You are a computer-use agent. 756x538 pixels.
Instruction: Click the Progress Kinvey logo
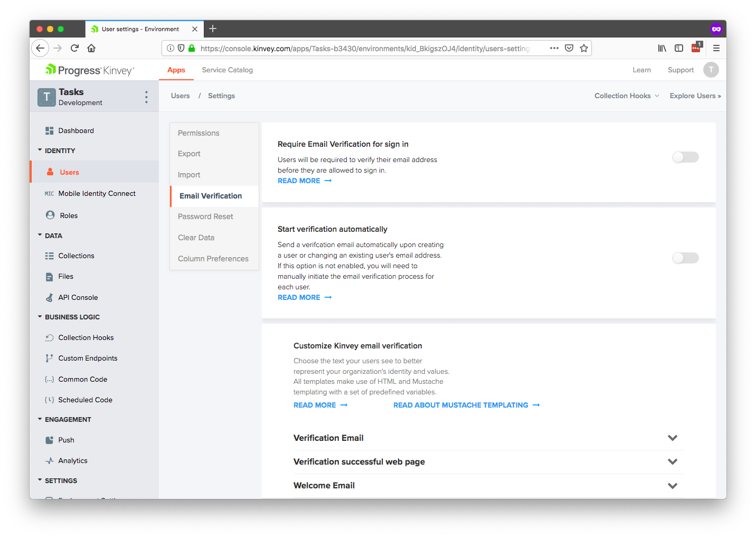click(88, 69)
